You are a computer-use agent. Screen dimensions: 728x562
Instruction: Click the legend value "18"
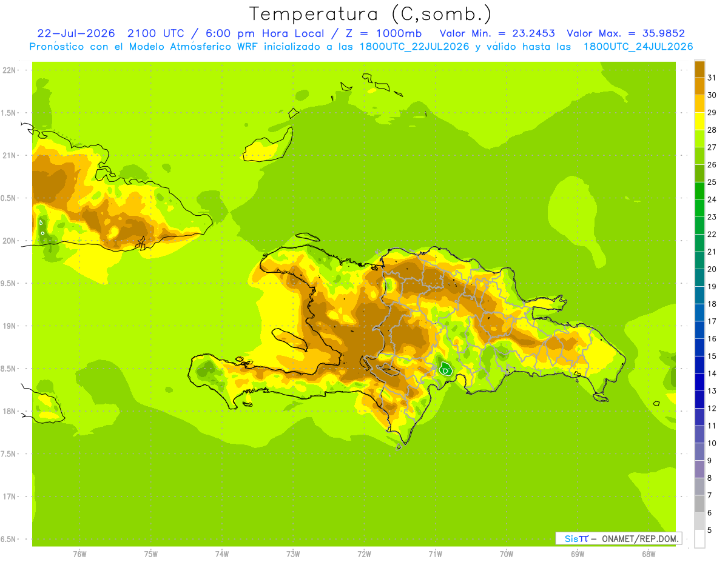point(712,304)
